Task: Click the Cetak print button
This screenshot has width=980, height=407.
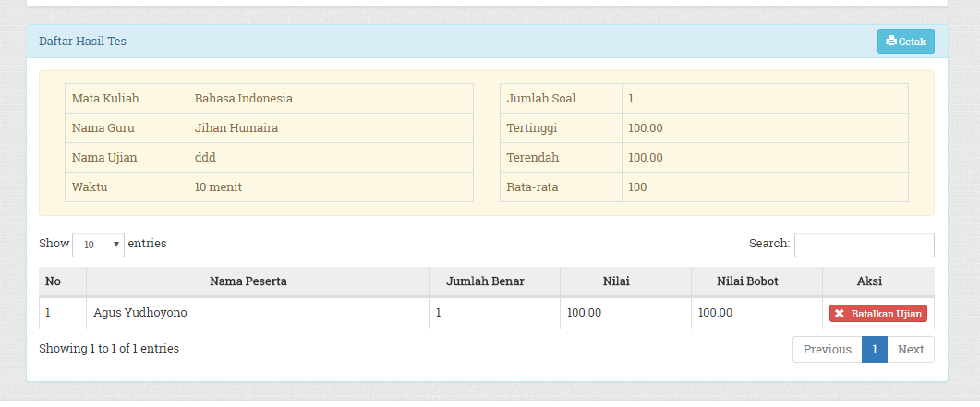Action: coord(905,42)
